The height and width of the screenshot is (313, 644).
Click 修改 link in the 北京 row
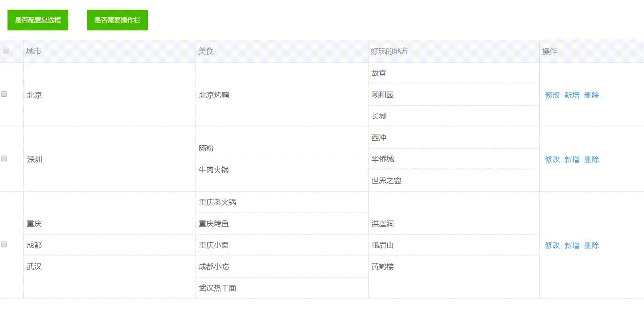tap(552, 95)
